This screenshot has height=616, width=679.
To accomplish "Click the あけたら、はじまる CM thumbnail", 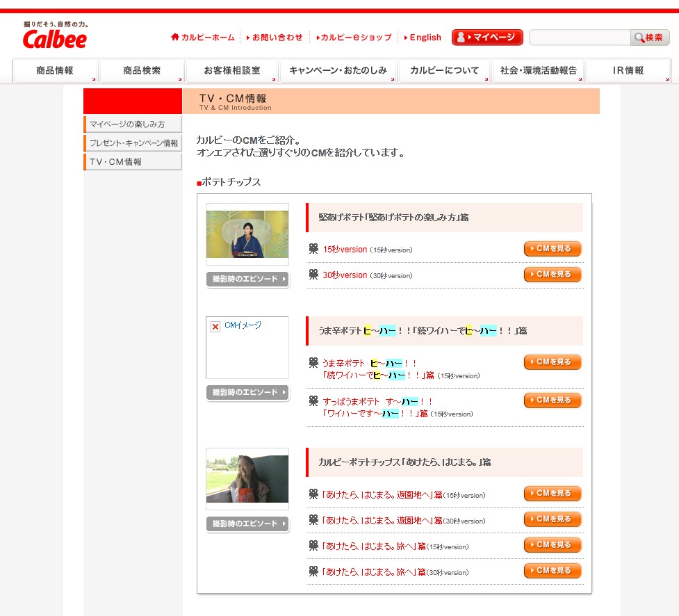I will [247, 478].
